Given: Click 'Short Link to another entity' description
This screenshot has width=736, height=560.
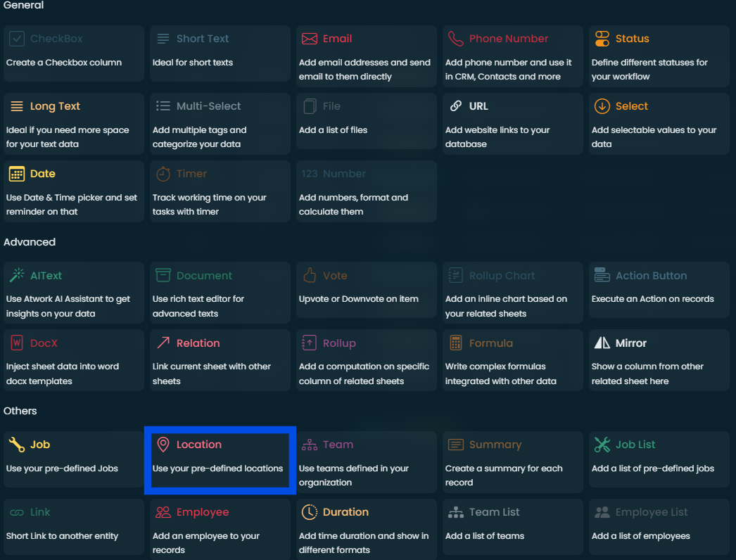Looking at the screenshot, I should pos(62,535).
